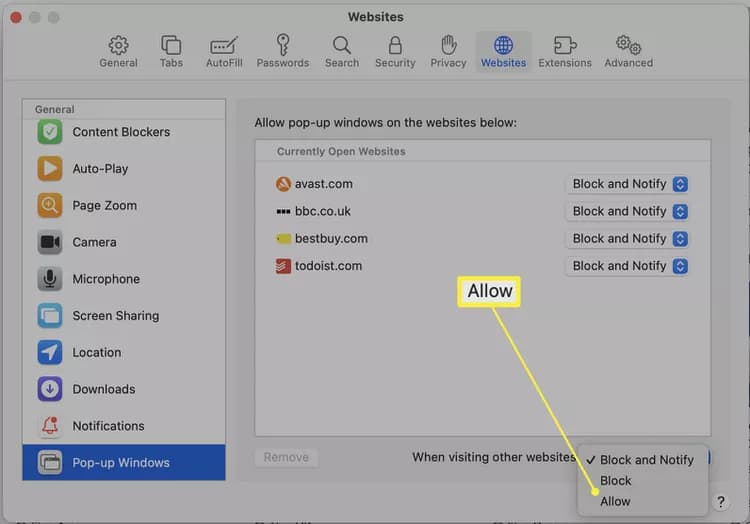Switch to the Search preferences tab

(342, 51)
